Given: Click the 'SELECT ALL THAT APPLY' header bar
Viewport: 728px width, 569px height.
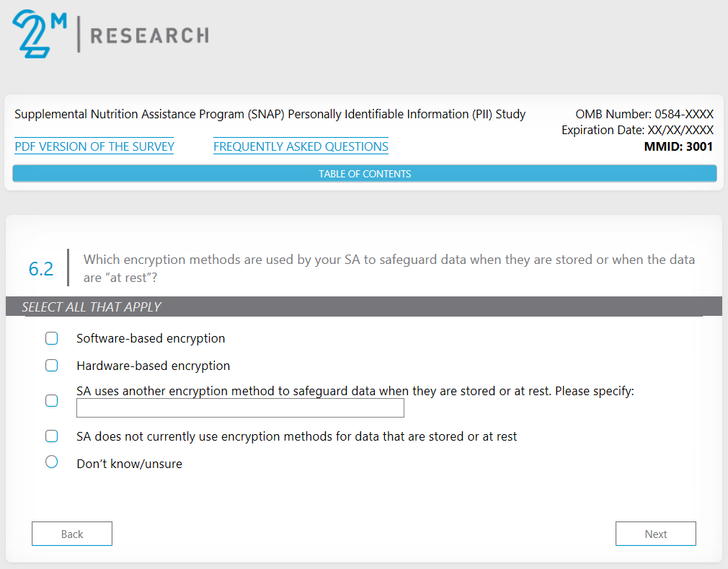Looking at the screenshot, I should (363, 306).
